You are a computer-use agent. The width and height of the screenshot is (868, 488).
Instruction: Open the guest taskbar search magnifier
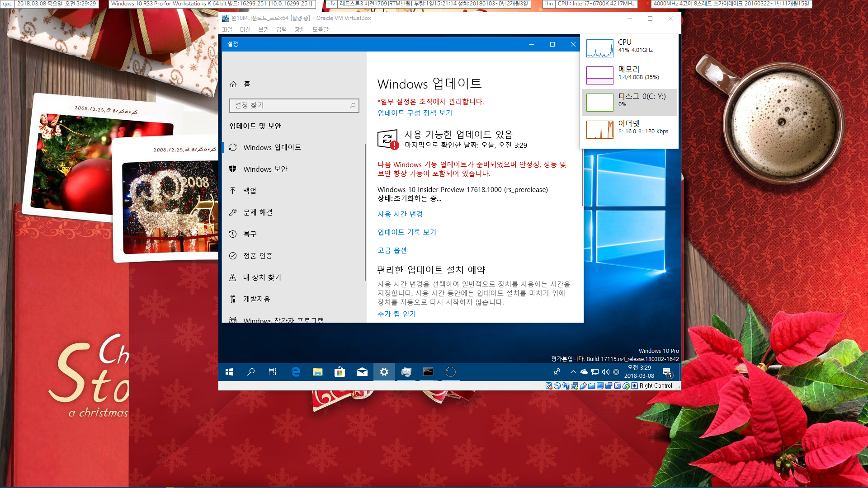point(251,372)
